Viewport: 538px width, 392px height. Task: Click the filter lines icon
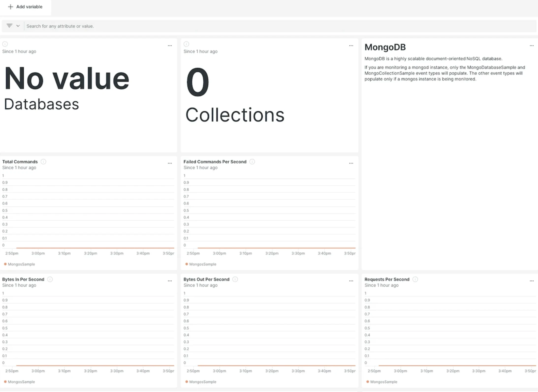9,26
